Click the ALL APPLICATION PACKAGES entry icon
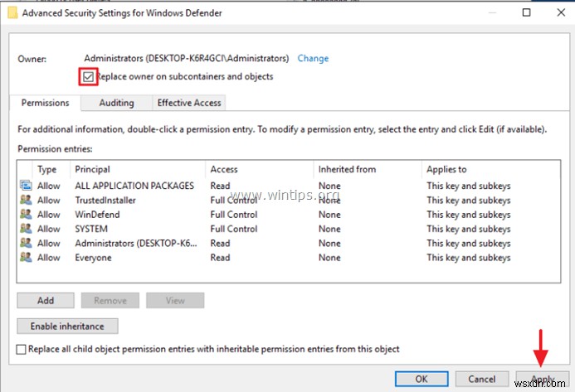Viewport: 575px width, 392px height. pyautogui.click(x=25, y=186)
